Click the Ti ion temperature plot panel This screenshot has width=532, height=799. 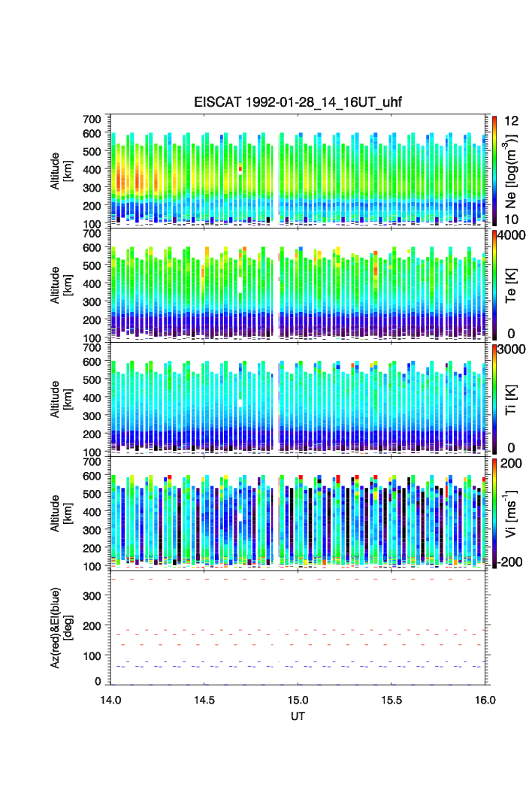pos(298,399)
